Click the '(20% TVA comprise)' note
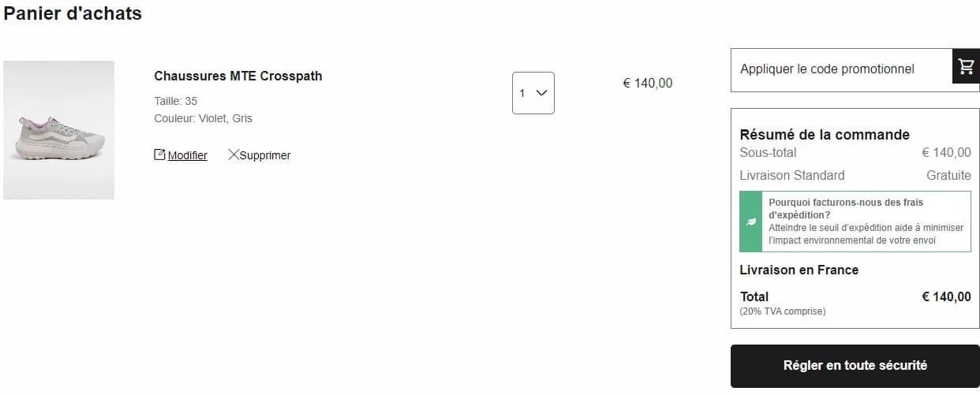 783,311
